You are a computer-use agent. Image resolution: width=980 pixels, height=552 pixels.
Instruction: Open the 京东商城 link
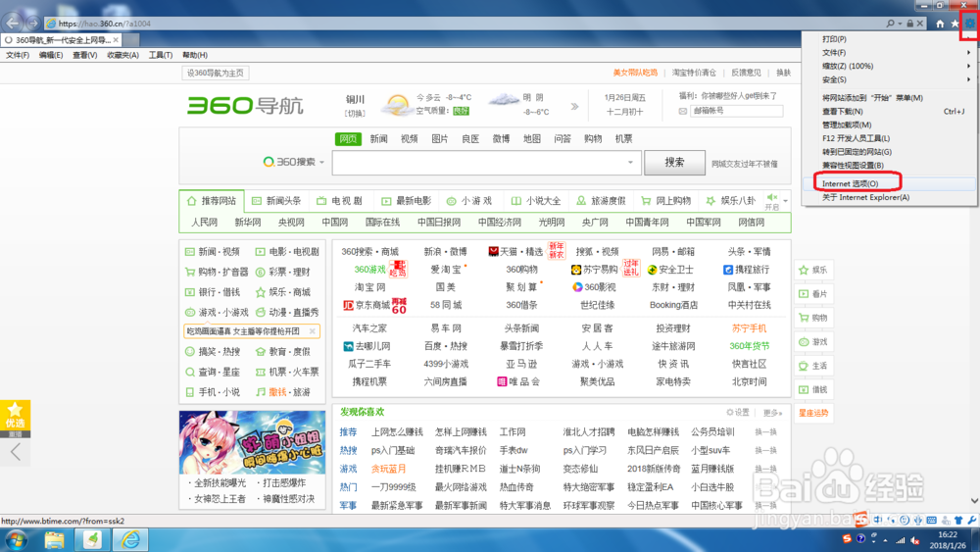tap(372, 305)
